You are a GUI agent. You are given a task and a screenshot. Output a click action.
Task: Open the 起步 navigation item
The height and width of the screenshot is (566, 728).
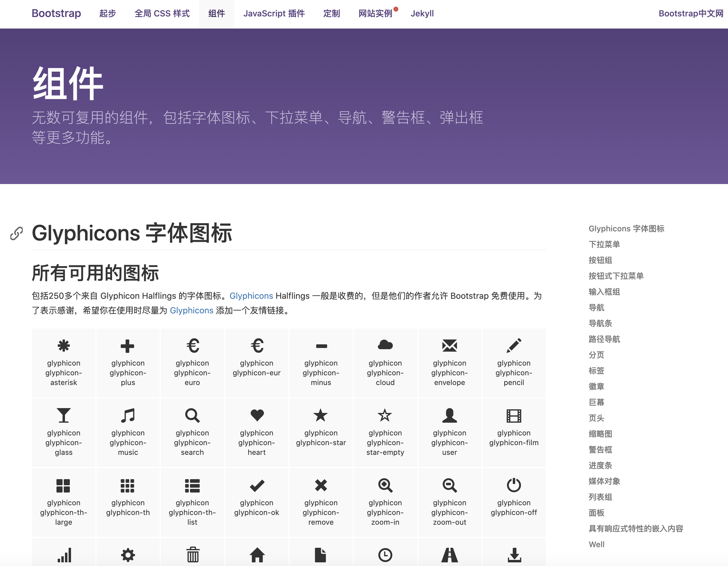tap(107, 13)
